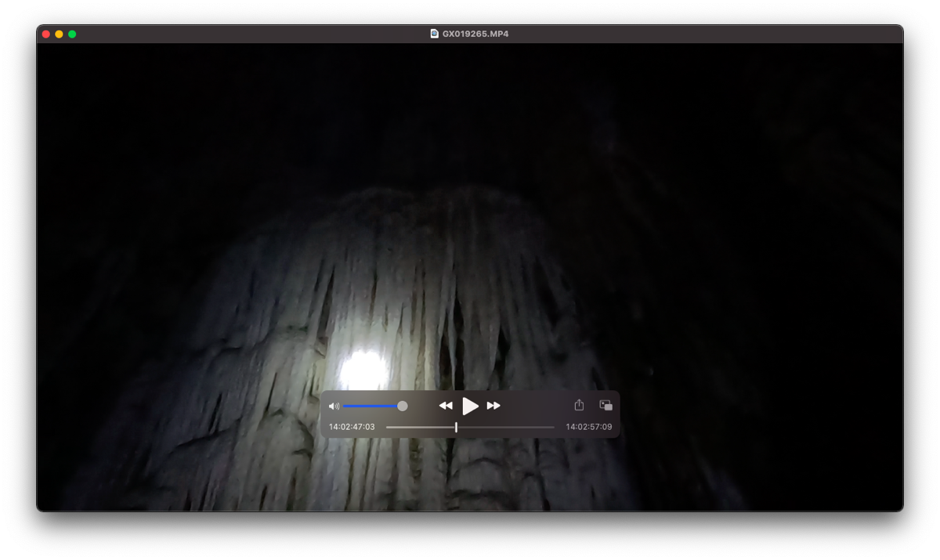This screenshot has width=940, height=560.
Task: Rewind the video playback
Action: click(446, 406)
